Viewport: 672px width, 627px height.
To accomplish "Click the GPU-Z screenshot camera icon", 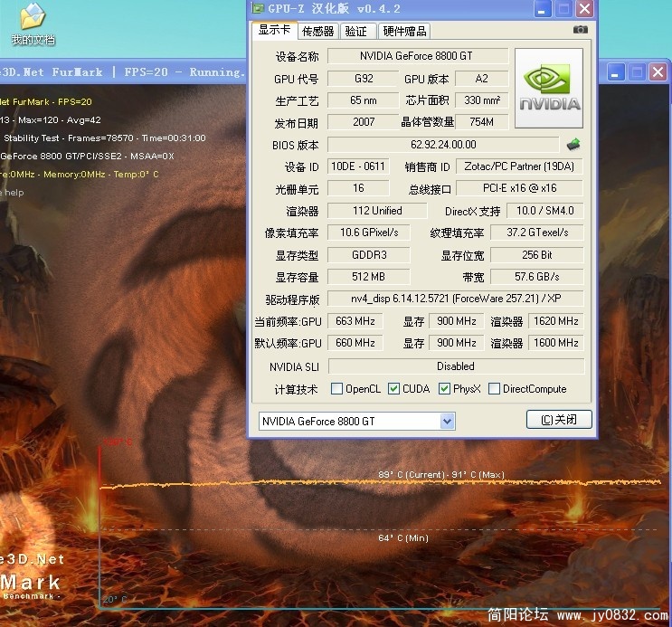I will tap(580, 30).
